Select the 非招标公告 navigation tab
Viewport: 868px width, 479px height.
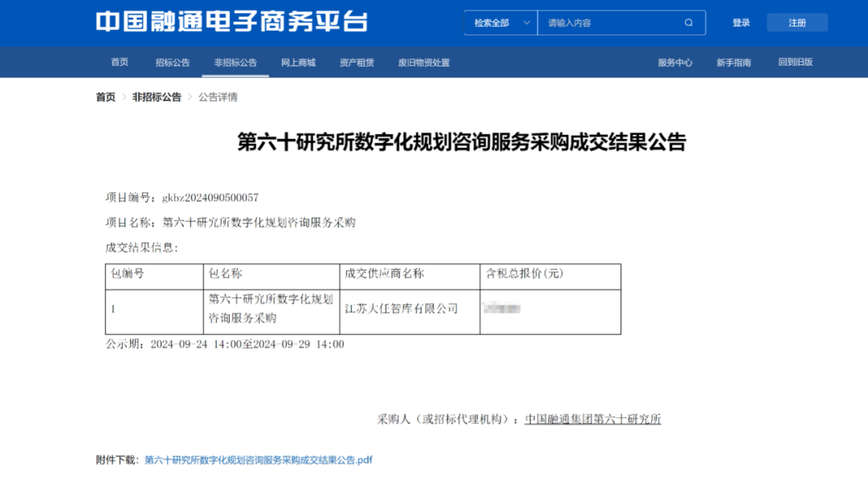235,63
